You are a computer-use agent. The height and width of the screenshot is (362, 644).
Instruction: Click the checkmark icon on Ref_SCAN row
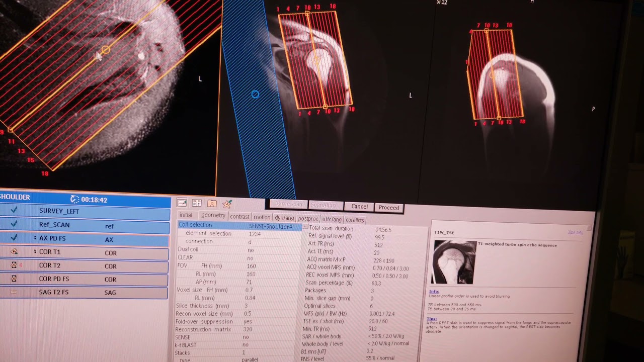click(14, 224)
